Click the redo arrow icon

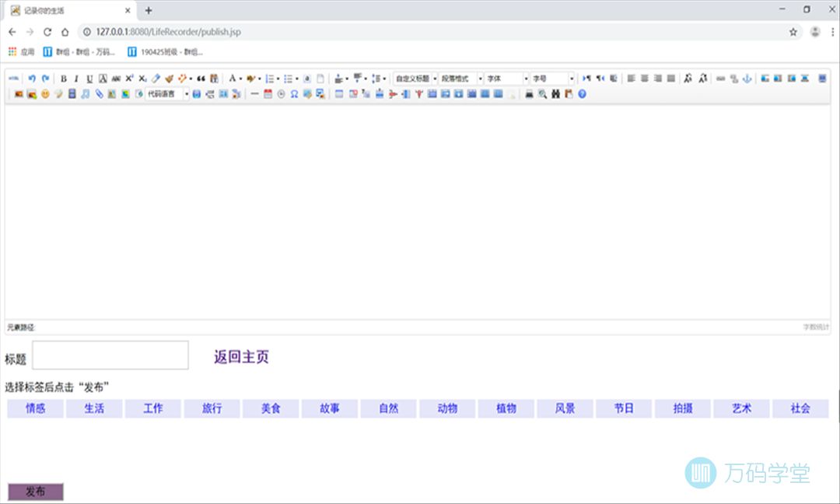(x=46, y=79)
